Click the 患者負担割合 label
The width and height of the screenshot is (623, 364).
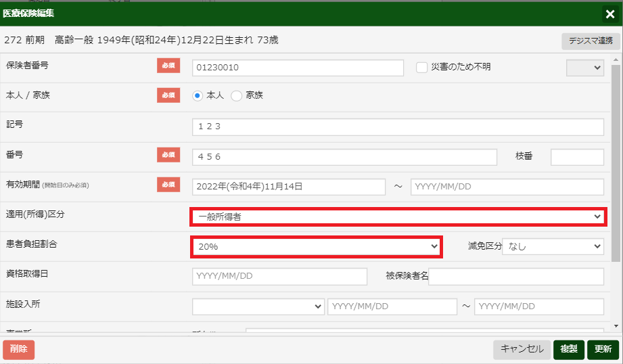[x=31, y=244]
